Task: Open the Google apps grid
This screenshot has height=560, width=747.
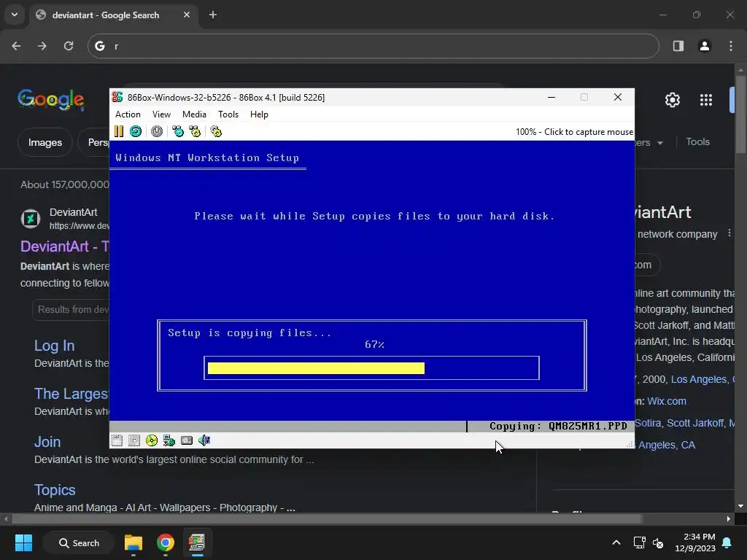Action: pyautogui.click(x=706, y=100)
